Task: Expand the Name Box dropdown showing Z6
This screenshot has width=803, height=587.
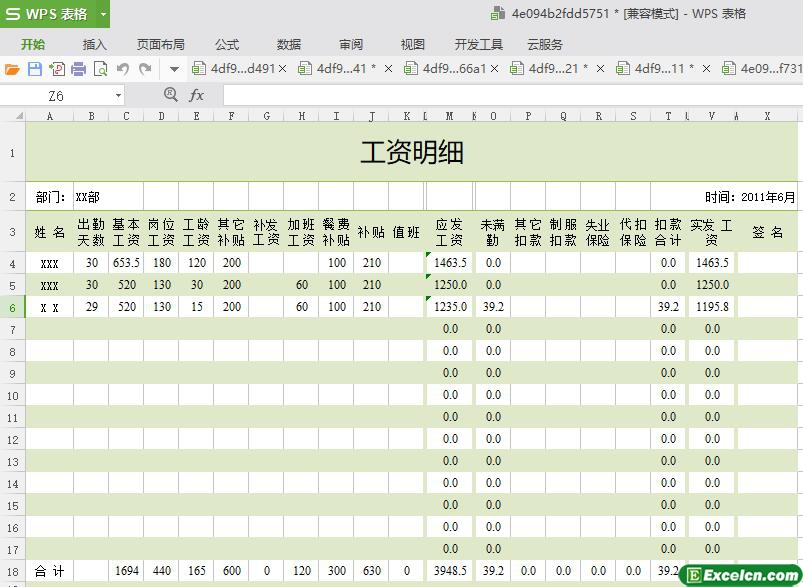Action: tap(118, 96)
